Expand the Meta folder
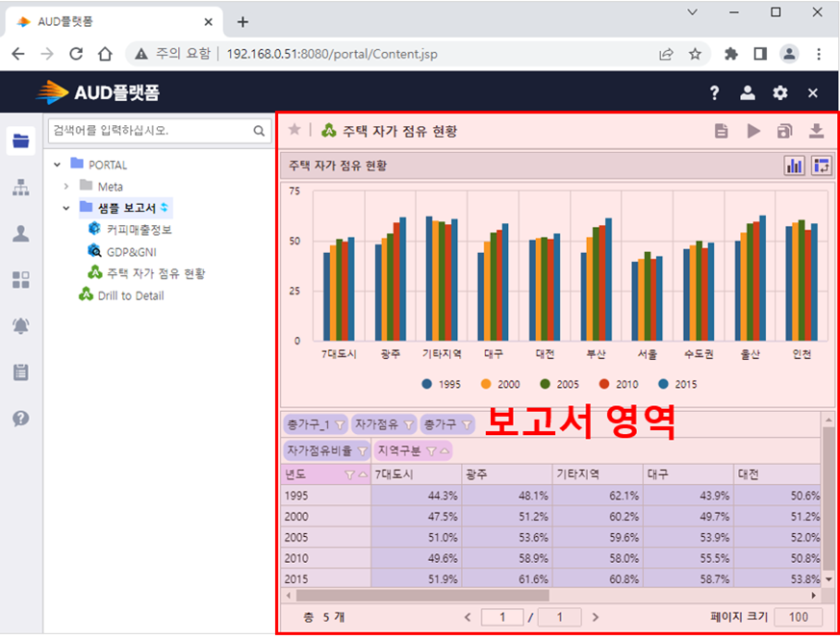Screen dimensions: 840x639 65,187
